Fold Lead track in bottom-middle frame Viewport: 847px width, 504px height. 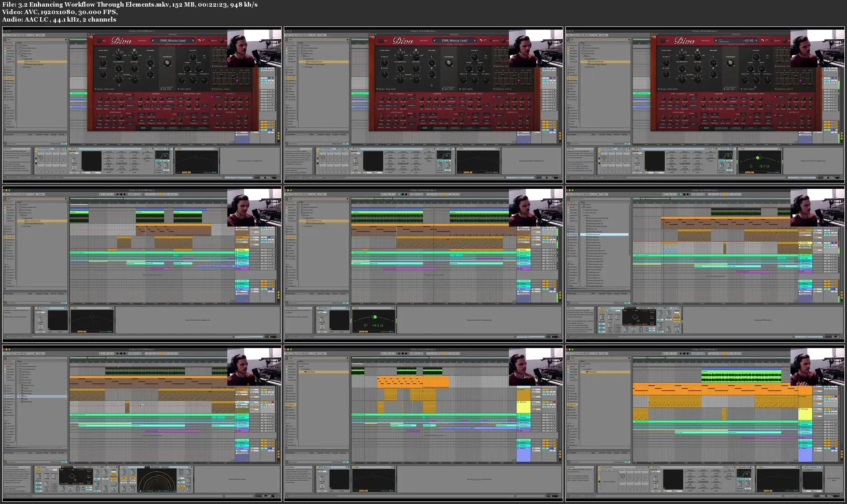519,390
